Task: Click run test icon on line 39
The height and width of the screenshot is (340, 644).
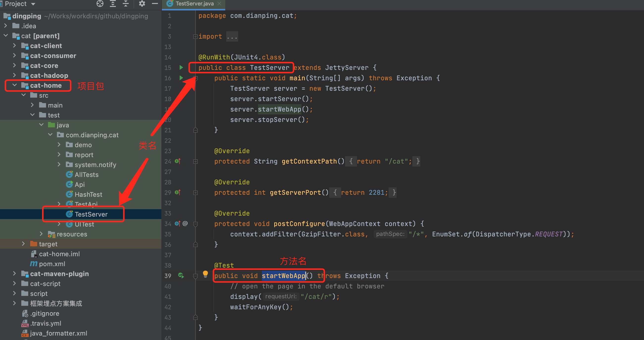Action: [181, 276]
